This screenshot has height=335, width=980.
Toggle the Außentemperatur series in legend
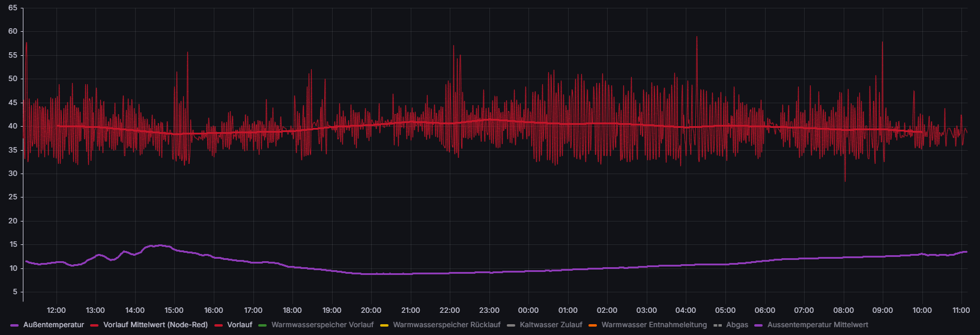(x=53, y=325)
